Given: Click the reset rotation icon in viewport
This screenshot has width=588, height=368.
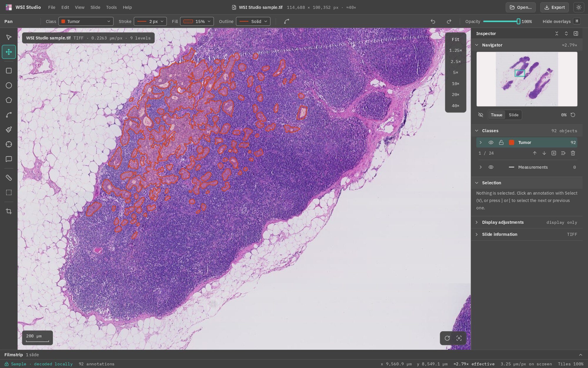Looking at the screenshot, I should pos(447,338).
